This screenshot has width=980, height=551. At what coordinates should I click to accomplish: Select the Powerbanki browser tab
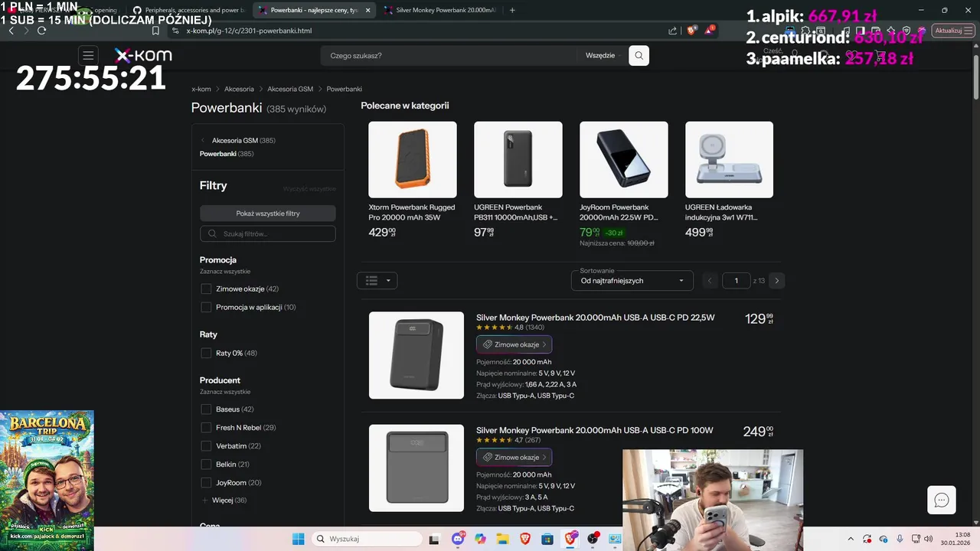(314, 10)
